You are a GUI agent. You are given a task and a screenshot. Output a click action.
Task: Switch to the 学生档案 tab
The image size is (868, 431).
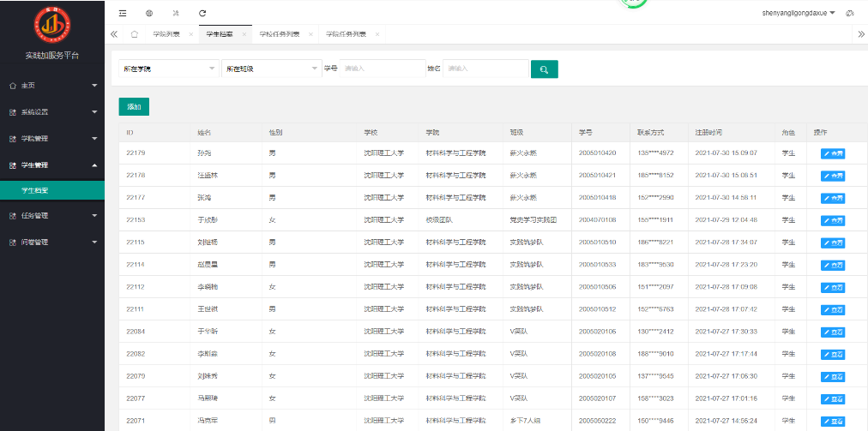pyautogui.click(x=220, y=34)
